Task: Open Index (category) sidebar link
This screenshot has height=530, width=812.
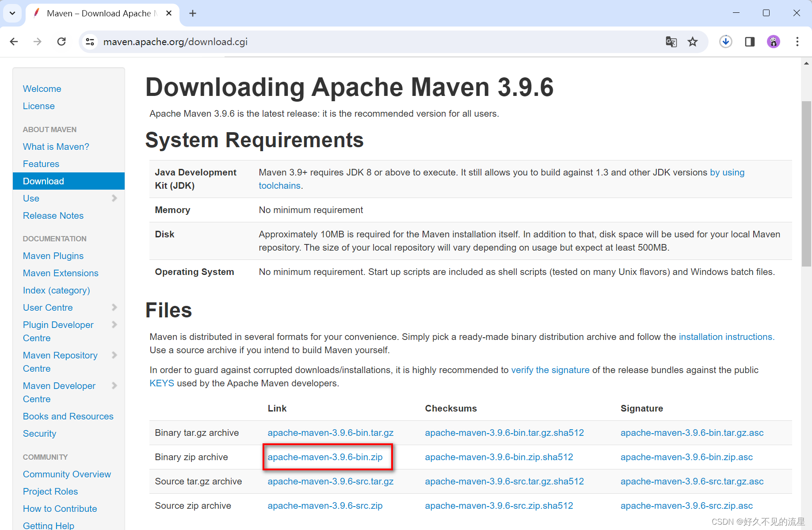Action: tap(57, 290)
